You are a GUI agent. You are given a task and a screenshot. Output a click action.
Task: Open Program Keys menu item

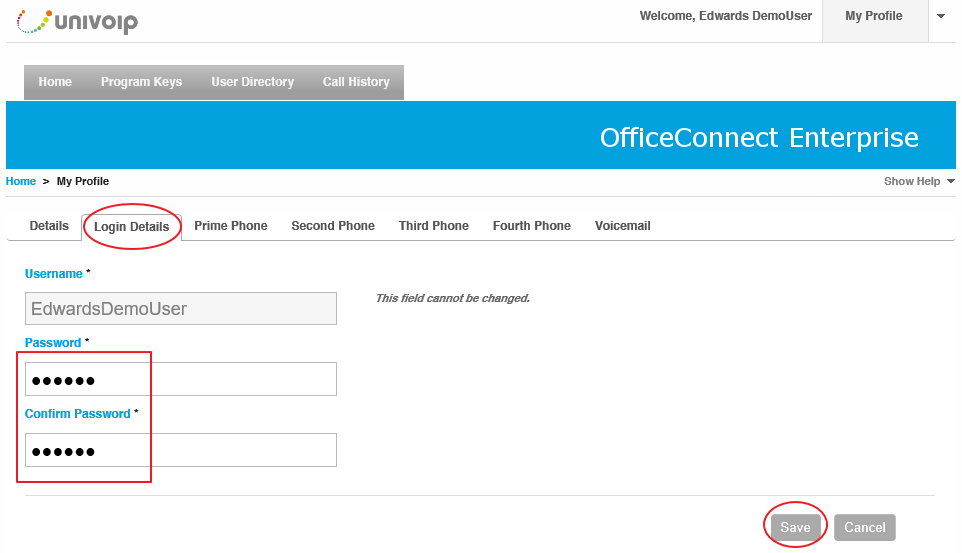point(141,82)
